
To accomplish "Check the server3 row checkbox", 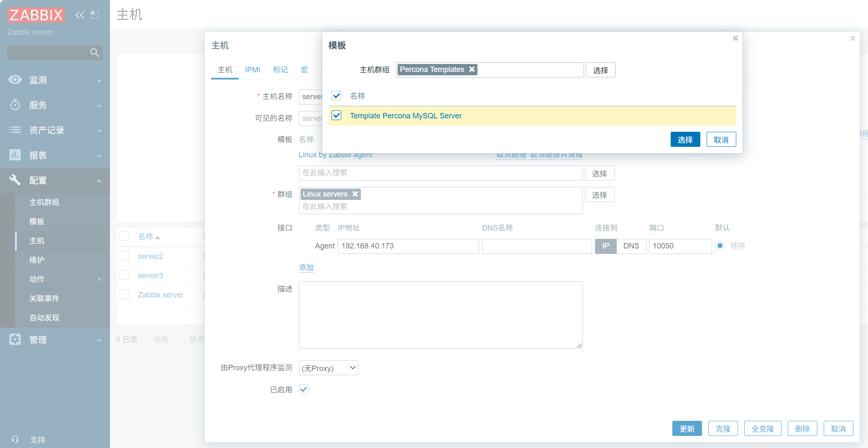I will tap(125, 275).
